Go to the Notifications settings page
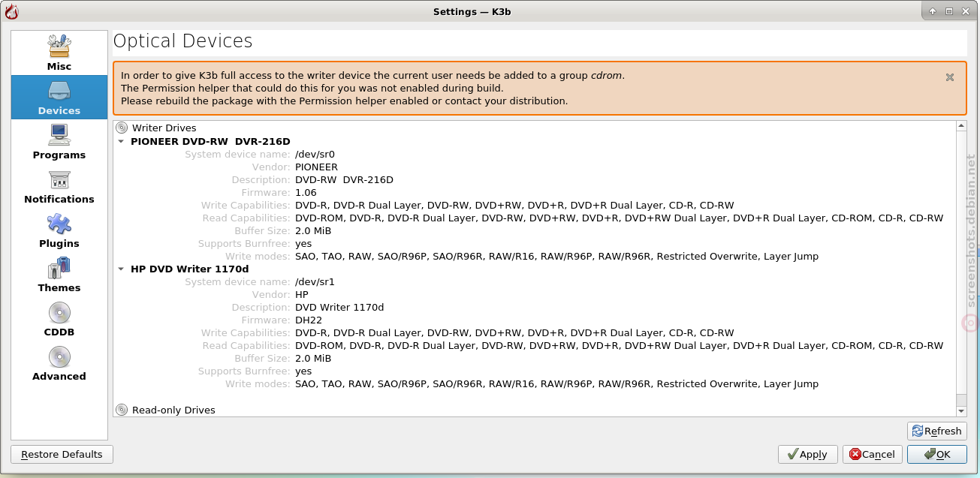980x478 pixels. pyautogui.click(x=59, y=185)
